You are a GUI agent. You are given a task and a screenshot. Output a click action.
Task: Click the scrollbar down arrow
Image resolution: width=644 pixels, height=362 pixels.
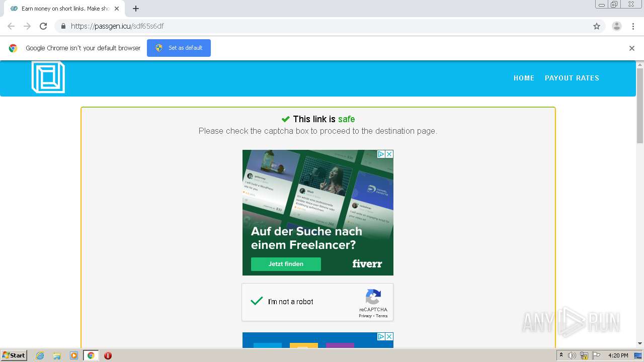640,344
